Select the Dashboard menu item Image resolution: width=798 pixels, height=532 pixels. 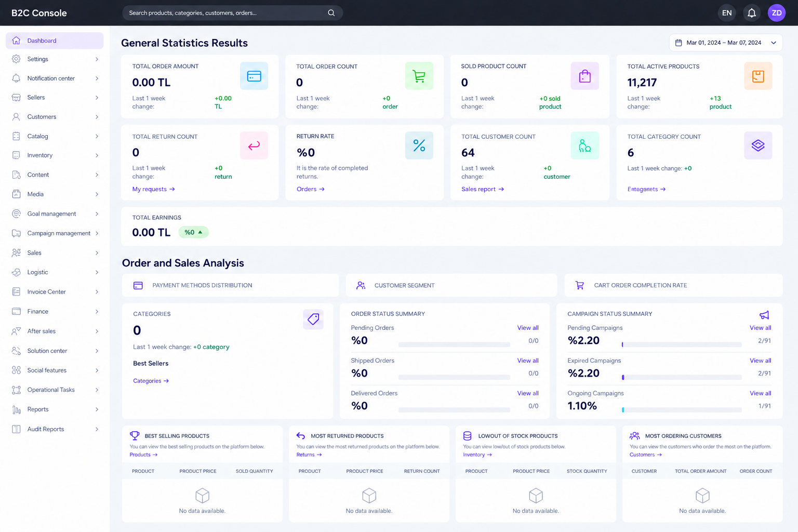coord(55,41)
